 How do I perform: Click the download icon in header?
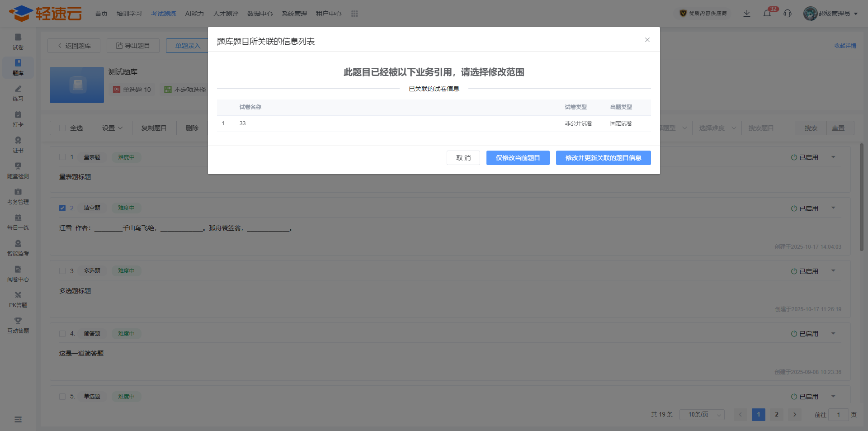pos(747,14)
